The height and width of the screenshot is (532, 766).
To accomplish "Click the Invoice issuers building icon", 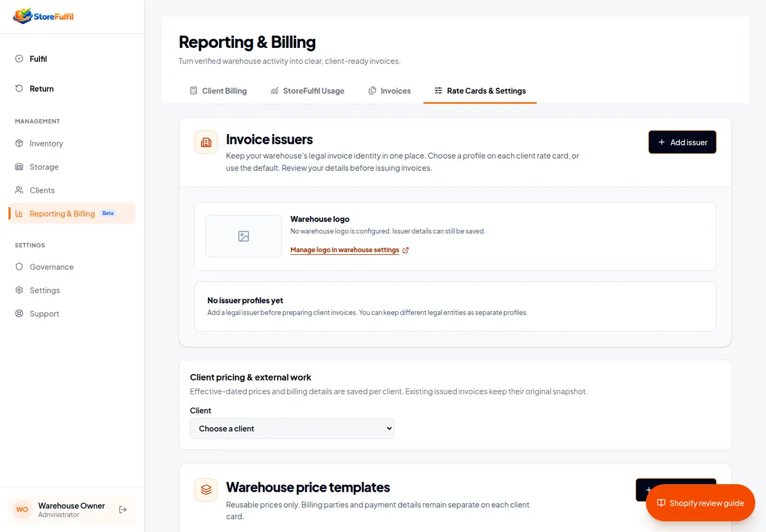I will click(x=206, y=142).
